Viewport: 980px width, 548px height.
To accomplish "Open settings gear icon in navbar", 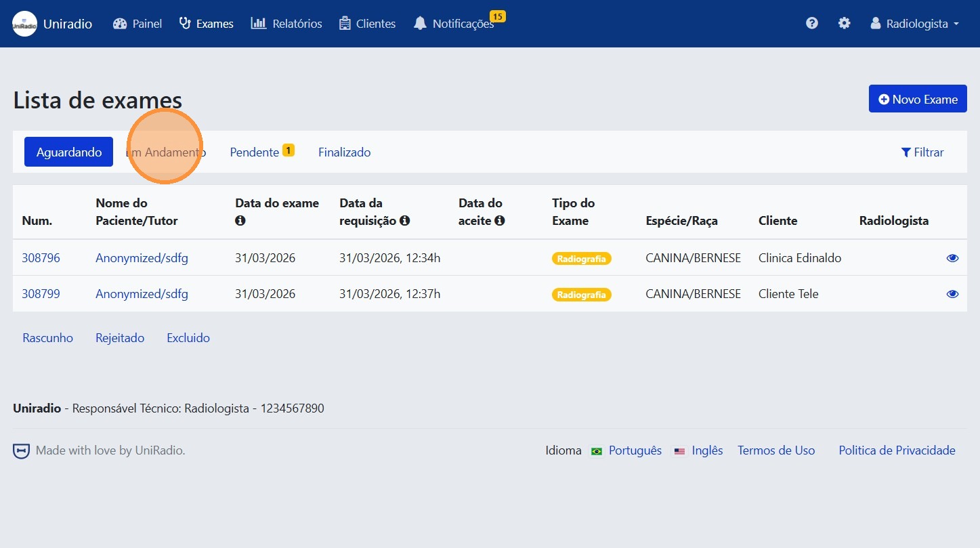I will (844, 24).
